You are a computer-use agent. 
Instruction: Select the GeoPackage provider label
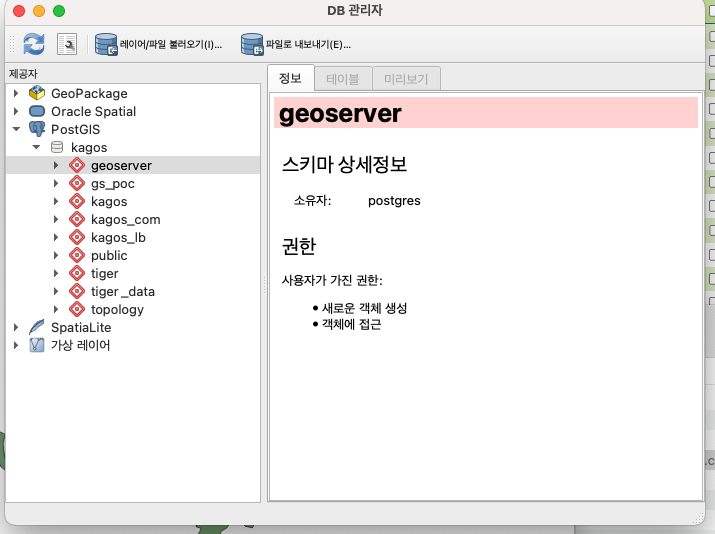tap(89, 93)
